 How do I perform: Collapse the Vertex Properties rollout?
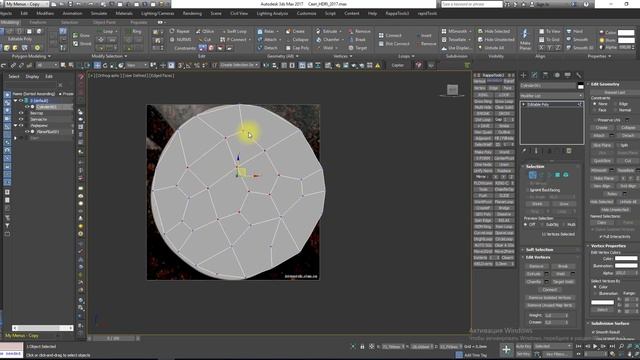tap(608, 246)
